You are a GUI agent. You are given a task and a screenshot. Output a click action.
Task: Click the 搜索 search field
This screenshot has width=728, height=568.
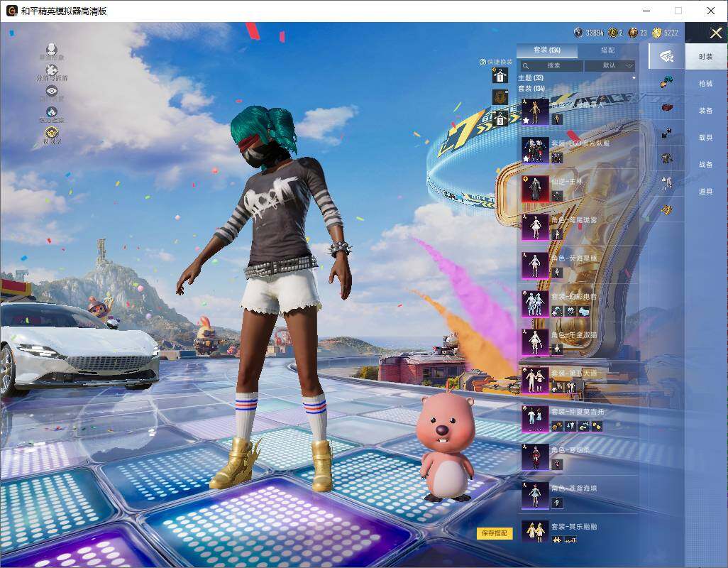click(x=551, y=65)
